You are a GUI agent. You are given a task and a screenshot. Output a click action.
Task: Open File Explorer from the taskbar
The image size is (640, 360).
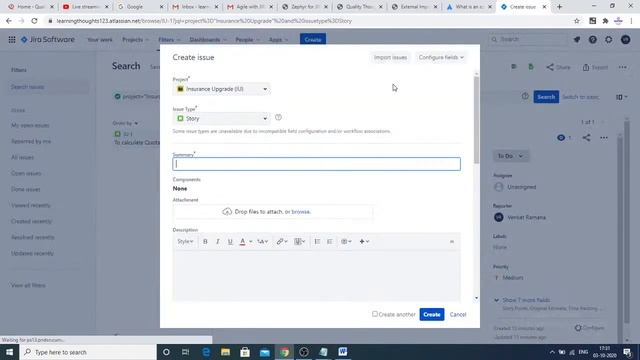(225, 352)
